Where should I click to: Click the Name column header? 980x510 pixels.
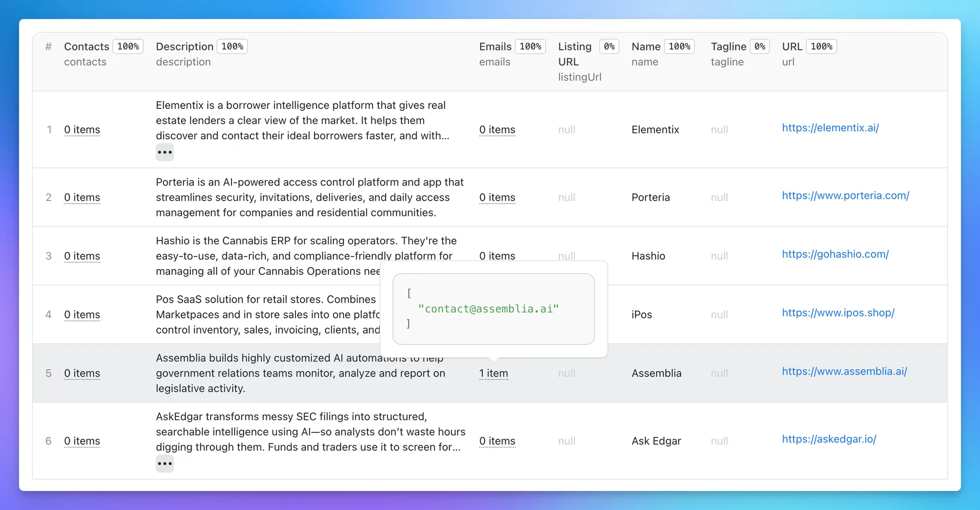coord(646,47)
